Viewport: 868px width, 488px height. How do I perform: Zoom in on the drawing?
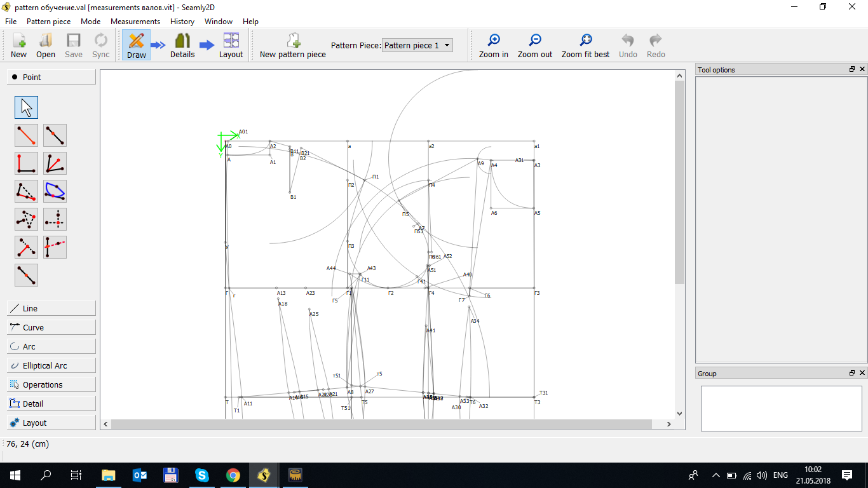pos(494,45)
